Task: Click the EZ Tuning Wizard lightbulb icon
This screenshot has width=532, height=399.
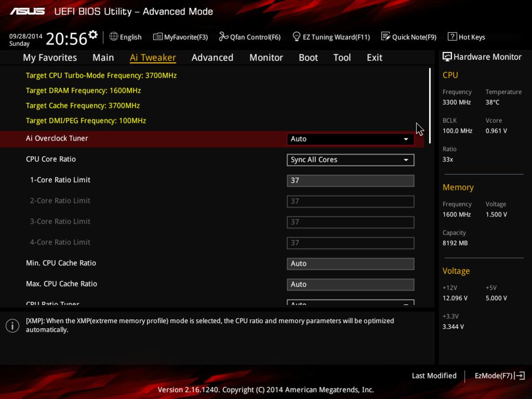Action: (296, 36)
